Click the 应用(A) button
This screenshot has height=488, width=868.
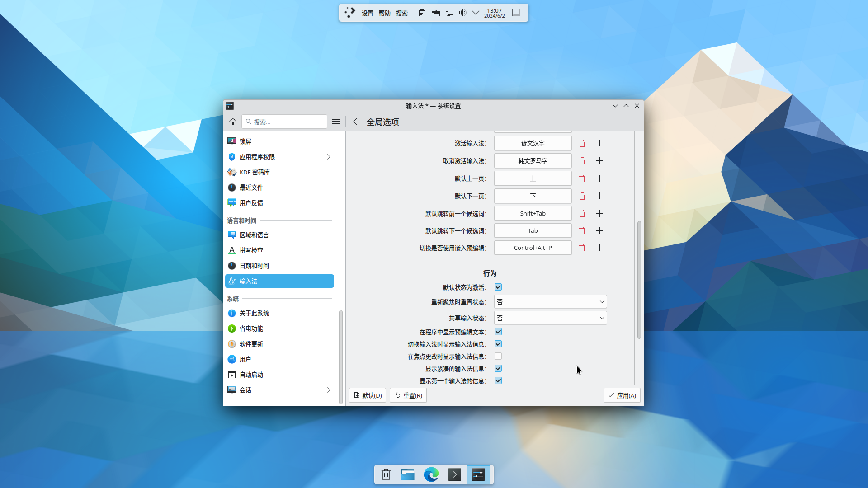(x=622, y=395)
